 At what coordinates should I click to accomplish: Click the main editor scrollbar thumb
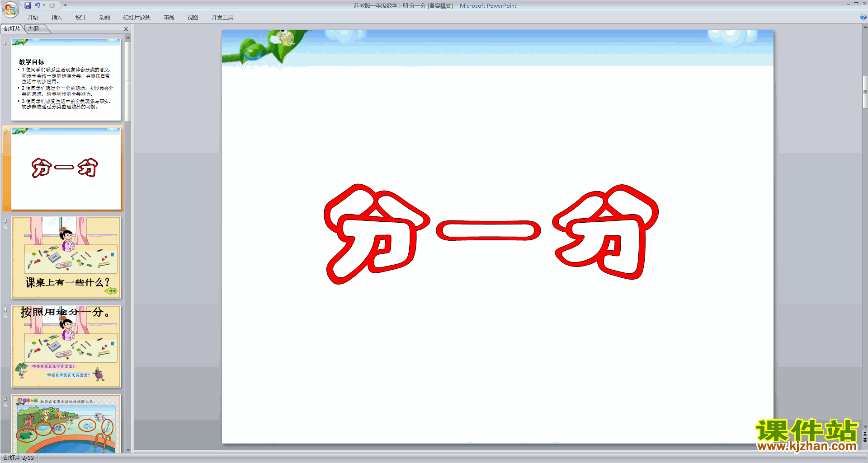pyautogui.click(x=865, y=92)
